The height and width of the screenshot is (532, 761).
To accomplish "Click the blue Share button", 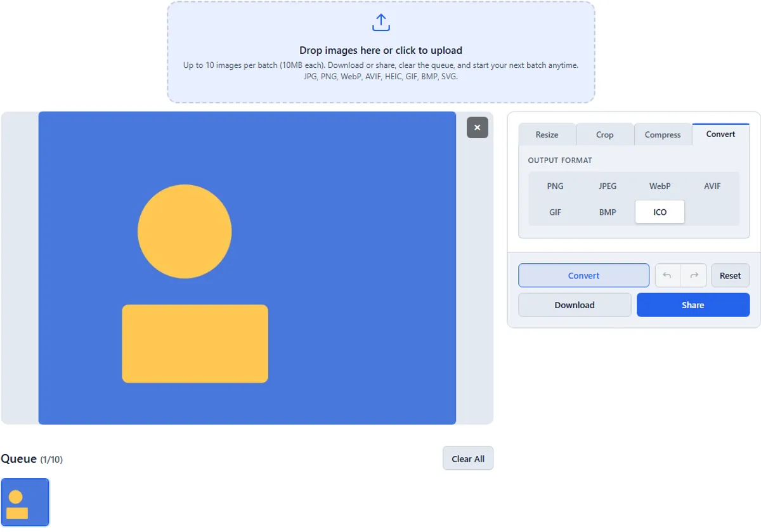I will point(693,305).
